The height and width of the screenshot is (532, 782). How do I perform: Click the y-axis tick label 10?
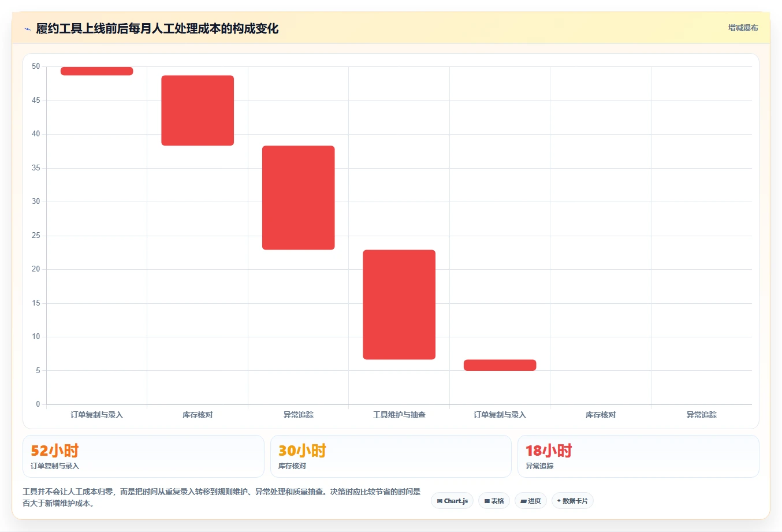click(36, 337)
